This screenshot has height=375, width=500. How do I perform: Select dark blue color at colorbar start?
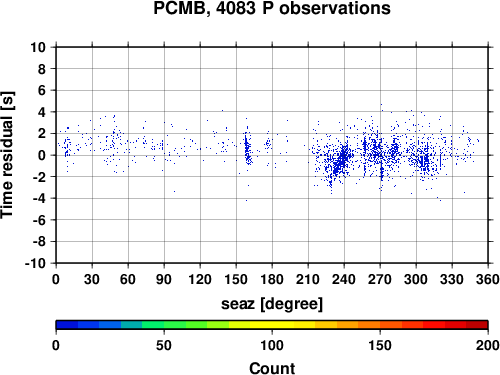pos(67,325)
